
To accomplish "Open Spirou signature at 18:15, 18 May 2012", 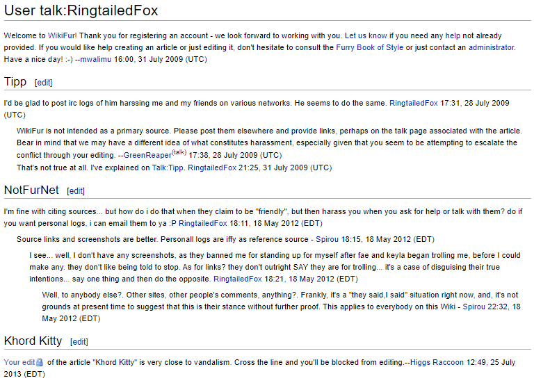I will 327,239.
